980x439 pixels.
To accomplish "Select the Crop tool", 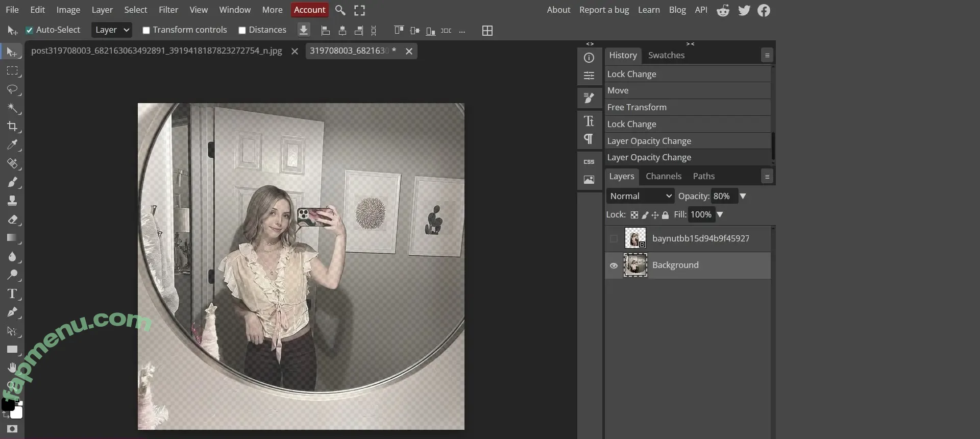I will coord(12,126).
